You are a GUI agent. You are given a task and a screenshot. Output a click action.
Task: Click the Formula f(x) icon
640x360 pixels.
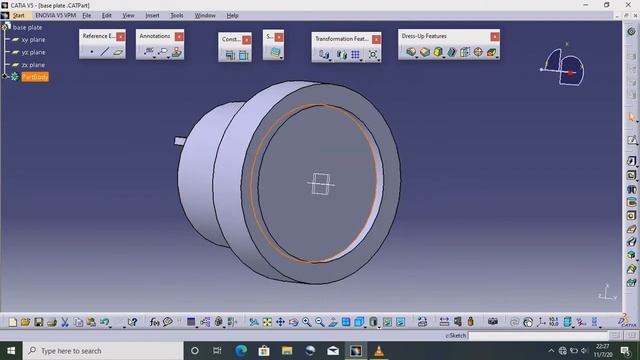point(154,322)
